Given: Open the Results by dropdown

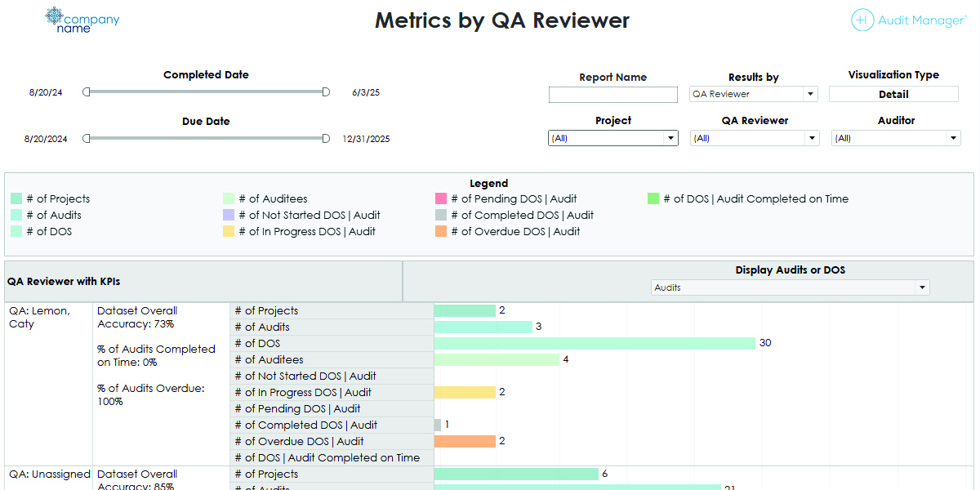Looking at the screenshot, I should pos(753,94).
